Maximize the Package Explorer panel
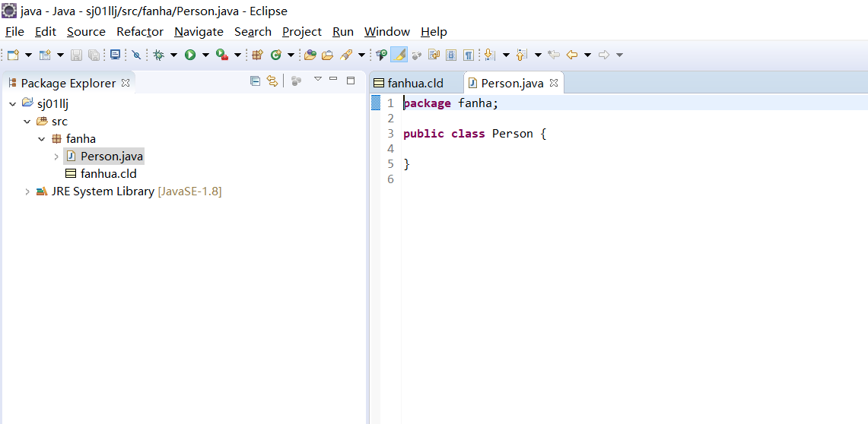 click(x=351, y=80)
